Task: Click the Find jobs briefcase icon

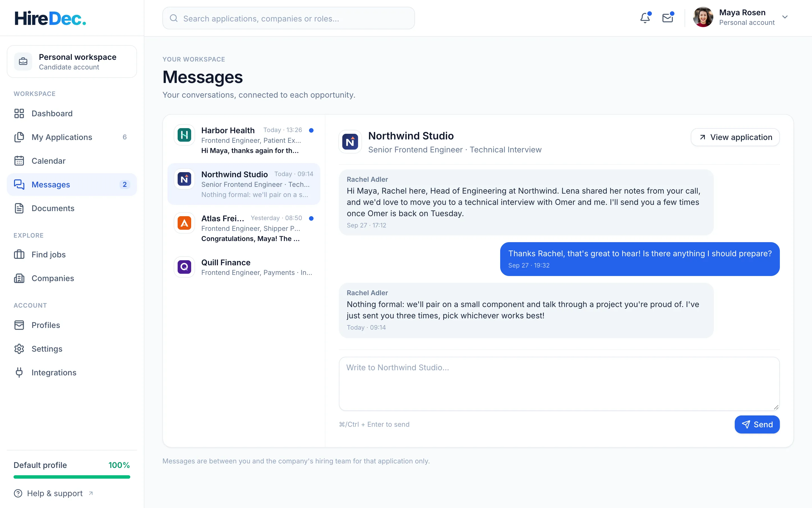Action: [19, 255]
